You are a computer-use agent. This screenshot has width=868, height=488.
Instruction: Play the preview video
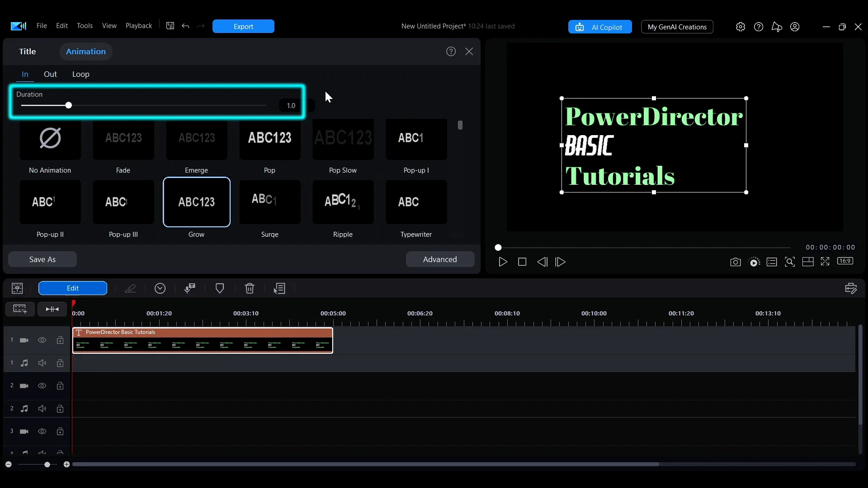pos(503,262)
